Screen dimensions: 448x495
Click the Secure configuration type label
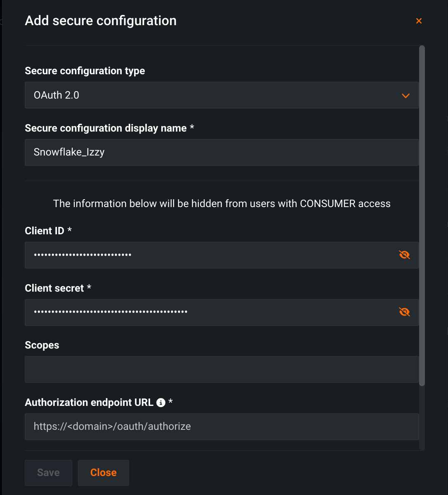(x=85, y=71)
